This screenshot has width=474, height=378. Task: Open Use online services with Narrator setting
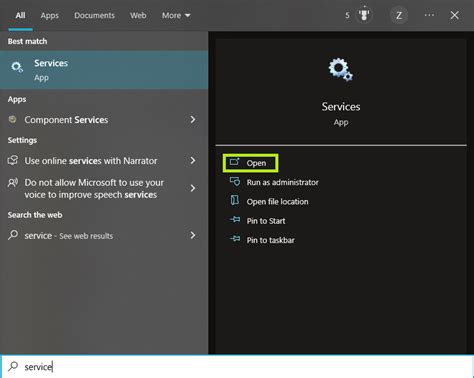[104, 161]
